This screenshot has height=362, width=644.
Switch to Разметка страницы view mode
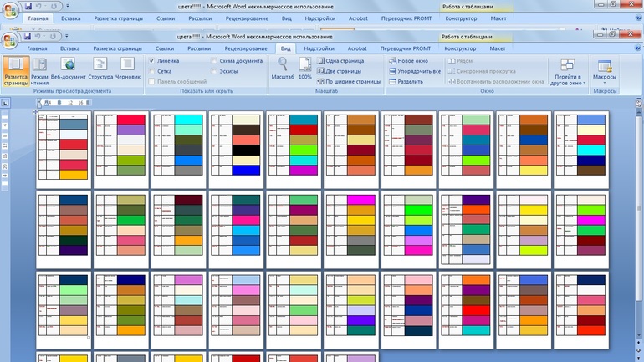tap(15, 72)
